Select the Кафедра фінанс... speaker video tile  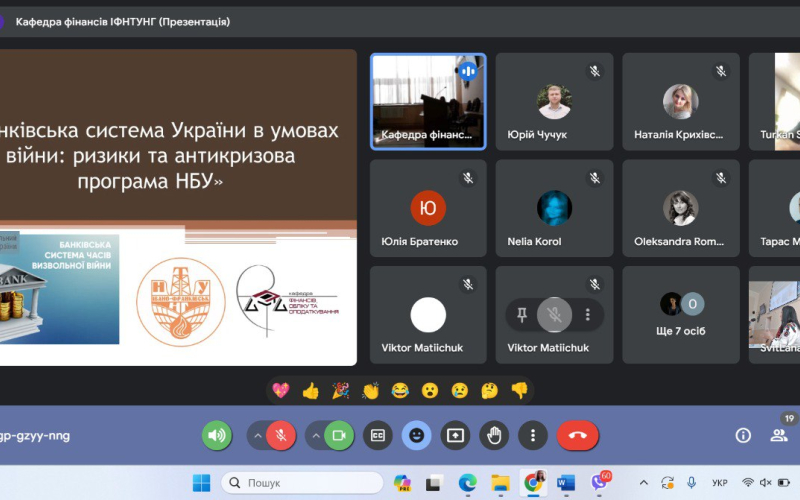tap(428, 102)
